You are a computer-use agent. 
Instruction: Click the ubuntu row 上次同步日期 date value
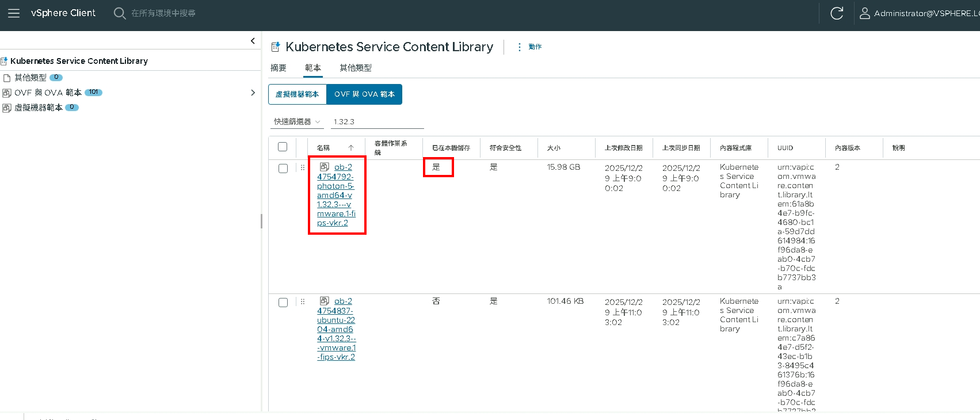coord(681,312)
